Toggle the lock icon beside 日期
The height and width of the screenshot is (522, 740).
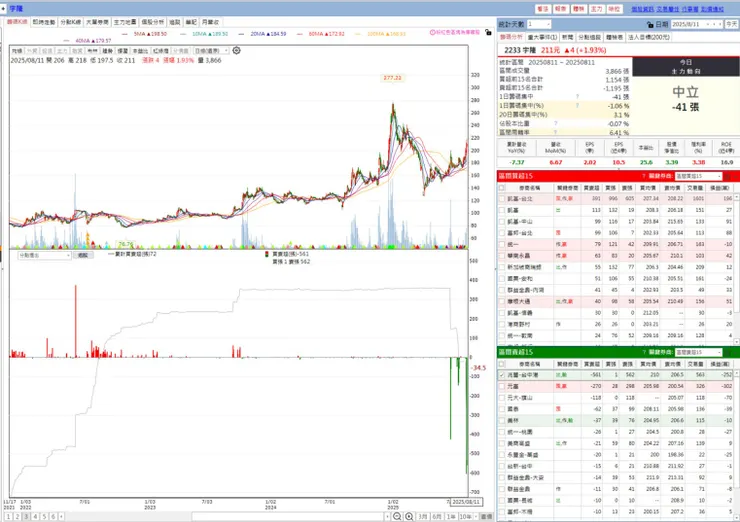tap(650, 24)
